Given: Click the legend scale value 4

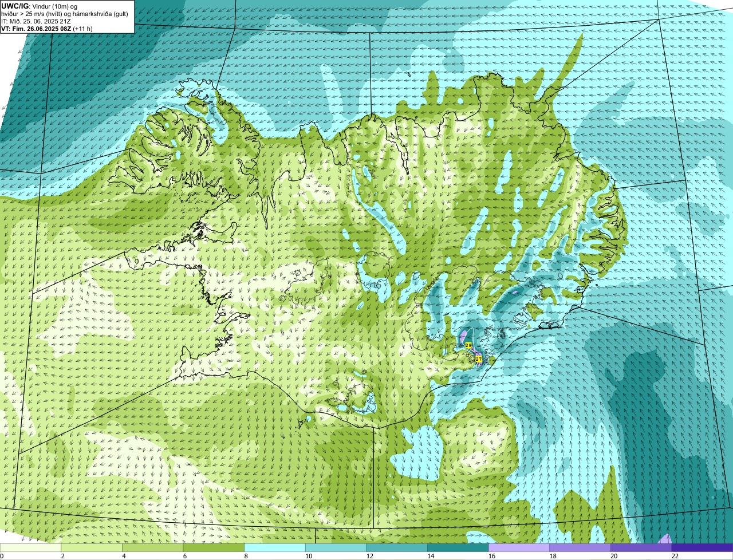Looking at the screenshot, I should pos(123,556).
